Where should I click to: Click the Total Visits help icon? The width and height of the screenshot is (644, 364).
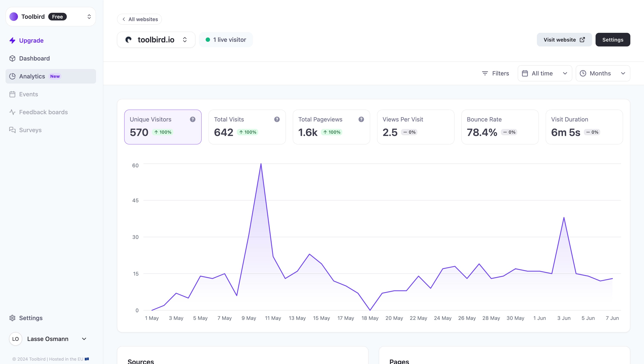pos(277,120)
